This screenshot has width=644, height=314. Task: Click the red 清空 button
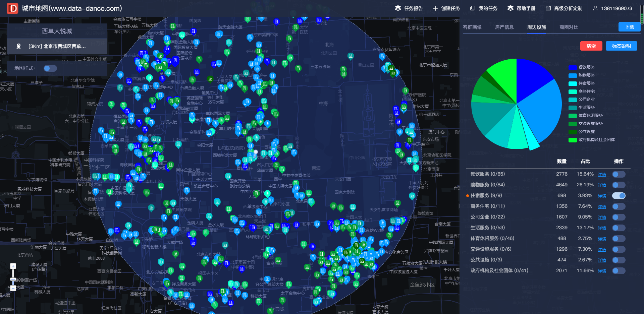tap(591, 46)
